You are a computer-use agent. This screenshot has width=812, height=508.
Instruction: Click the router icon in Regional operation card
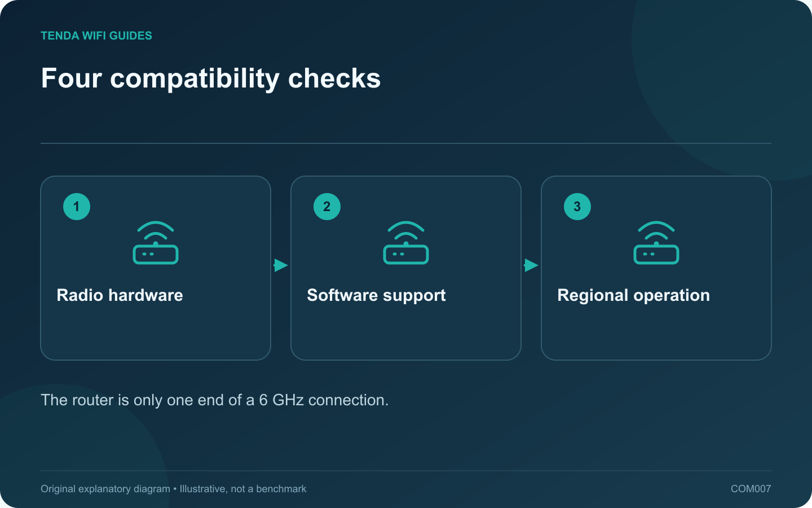coord(656,243)
